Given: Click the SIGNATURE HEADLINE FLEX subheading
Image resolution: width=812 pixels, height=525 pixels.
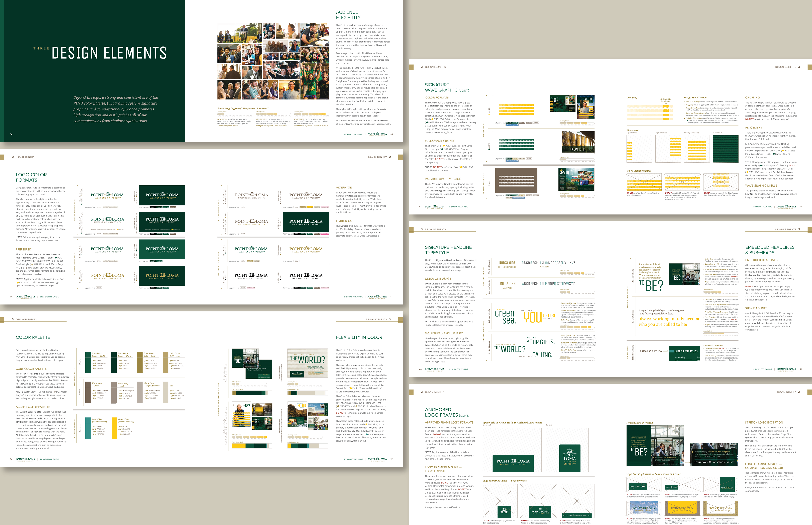Looking at the screenshot, I should tap(444, 333).
